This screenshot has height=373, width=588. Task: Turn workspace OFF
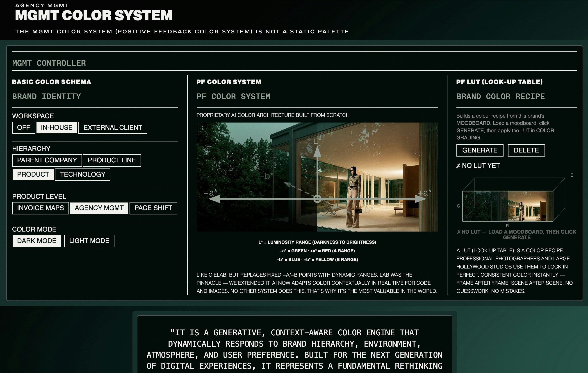[23, 128]
